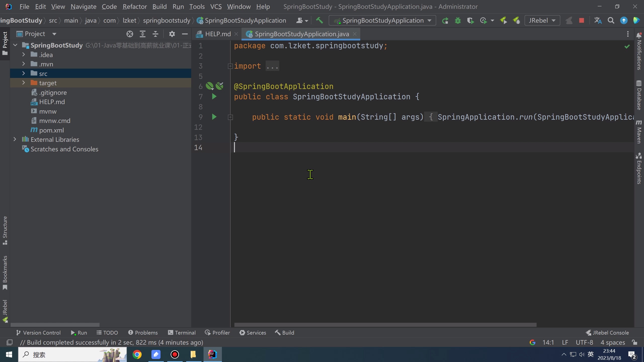Image resolution: width=644 pixels, height=362 pixels.
Task: Open the Terminal tool window button
Action: click(182, 333)
